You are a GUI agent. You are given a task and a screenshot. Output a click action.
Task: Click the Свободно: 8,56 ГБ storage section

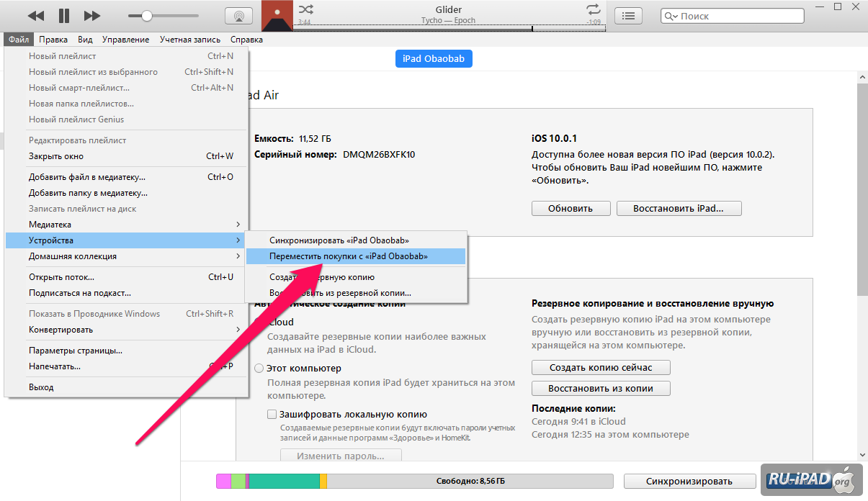coord(470,482)
